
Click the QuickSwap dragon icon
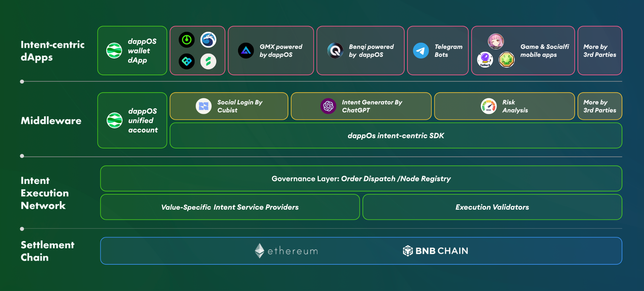point(208,40)
